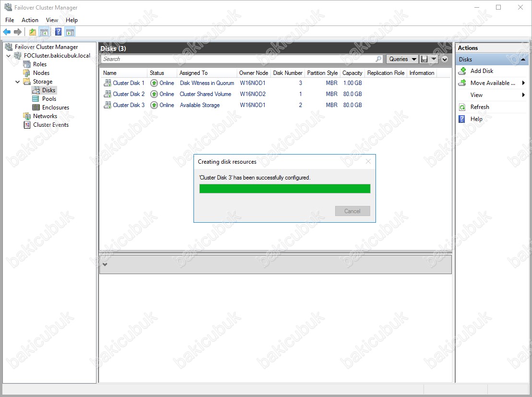532x397 pixels.
Task: Sort by the Partition Style column header
Action: (322, 73)
